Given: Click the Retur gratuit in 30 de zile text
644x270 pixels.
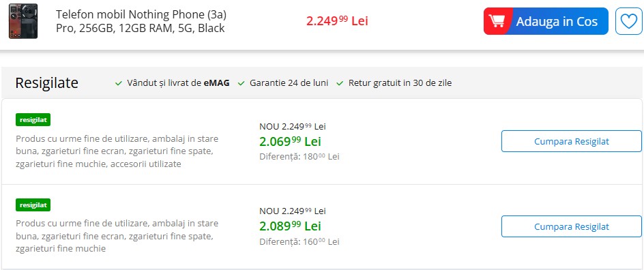Looking at the screenshot, I should tap(400, 83).
